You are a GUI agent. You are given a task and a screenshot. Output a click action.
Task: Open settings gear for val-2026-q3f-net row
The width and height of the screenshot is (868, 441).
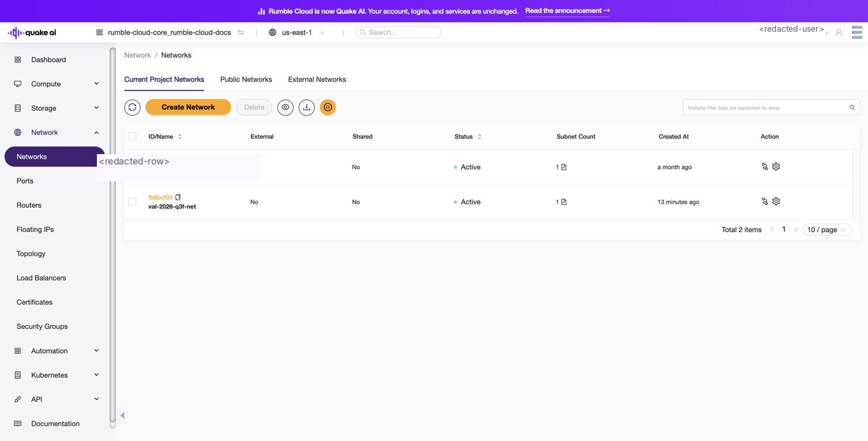pyautogui.click(x=776, y=201)
